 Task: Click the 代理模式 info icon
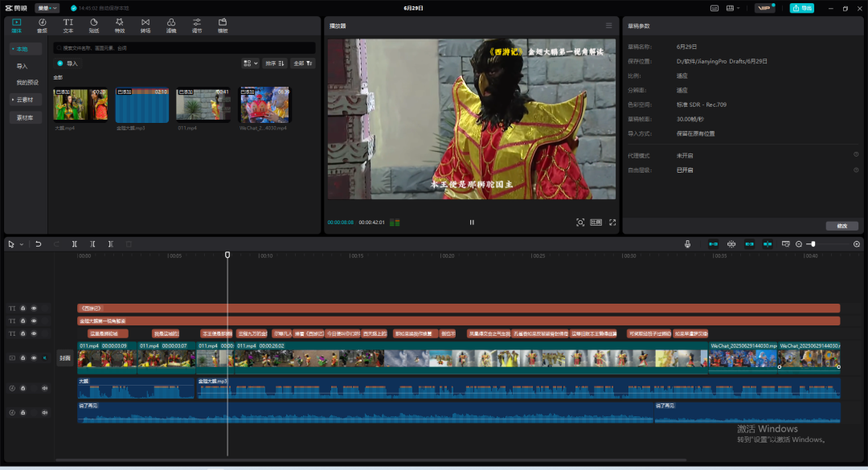click(856, 155)
